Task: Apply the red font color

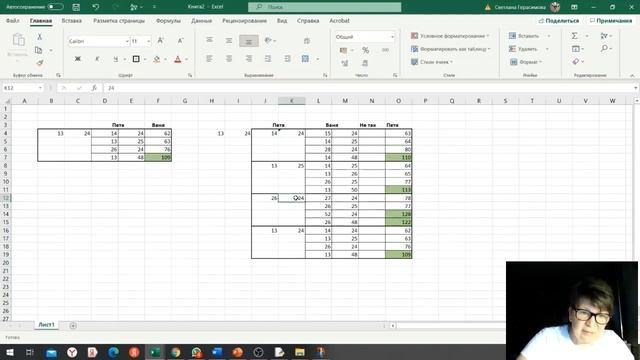Action: pos(178,59)
